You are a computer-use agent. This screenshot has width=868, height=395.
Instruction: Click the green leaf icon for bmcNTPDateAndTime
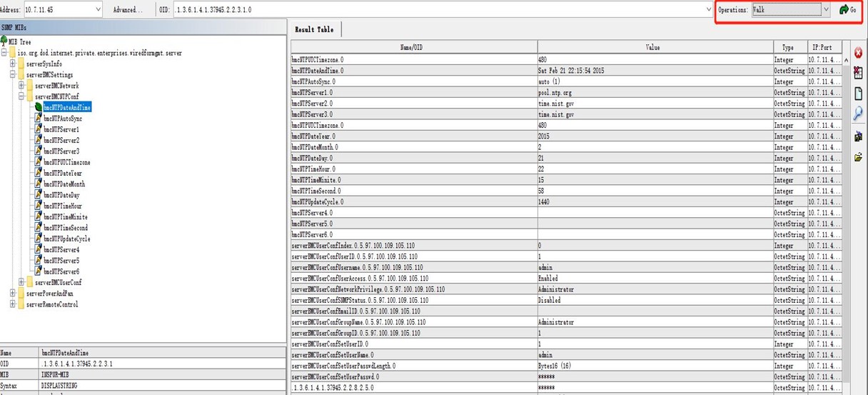point(39,107)
